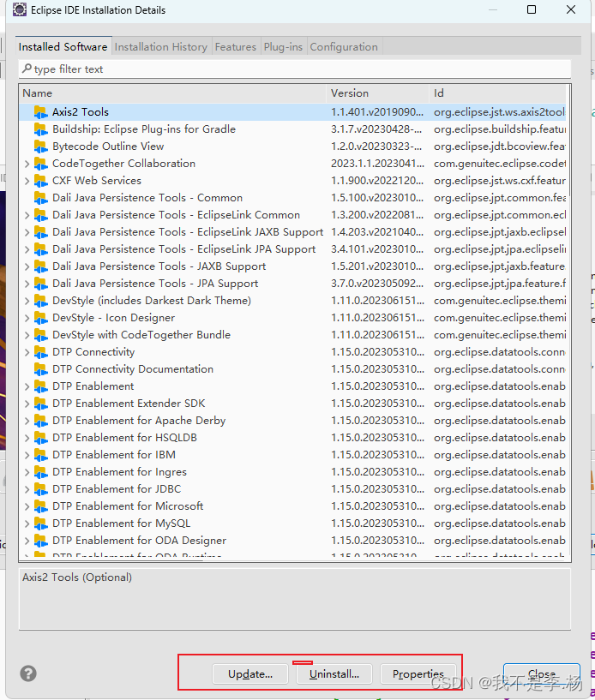Image resolution: width=595 pixels, height=700 pixels.
Task: Sort list by the Version column header
Action: [378, 93]
